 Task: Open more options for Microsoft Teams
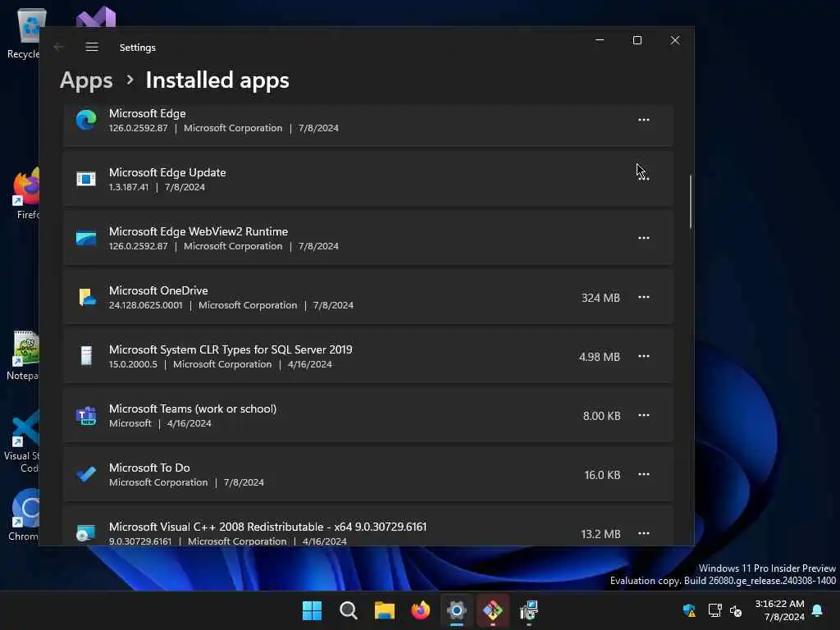(x=644, y=415)
